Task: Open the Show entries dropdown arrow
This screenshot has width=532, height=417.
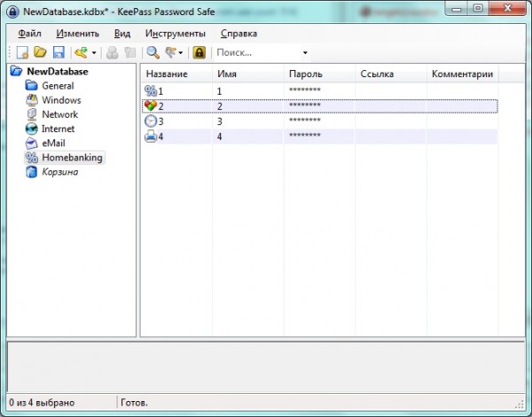Action: click(x=181, y=53)
